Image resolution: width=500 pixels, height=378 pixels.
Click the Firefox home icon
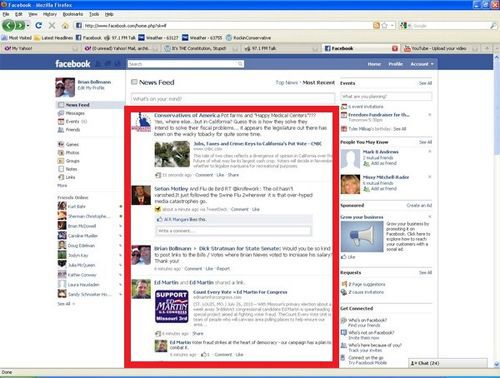[65, 26]
